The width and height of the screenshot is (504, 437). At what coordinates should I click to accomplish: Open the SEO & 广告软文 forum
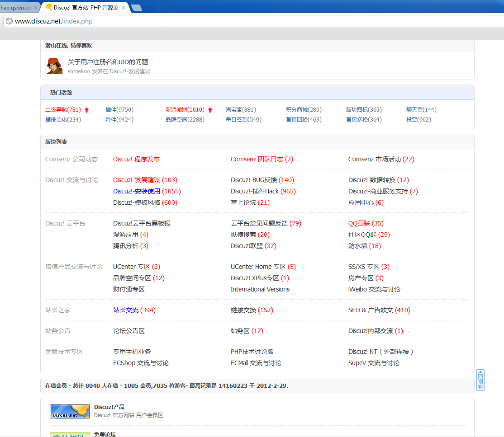pyautogui.click(x=371, y=310)
